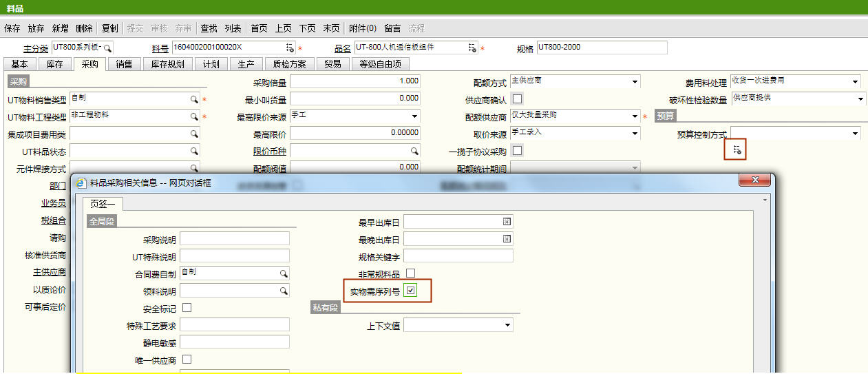Expand the 上下文值 dropdown

(507, 325)
